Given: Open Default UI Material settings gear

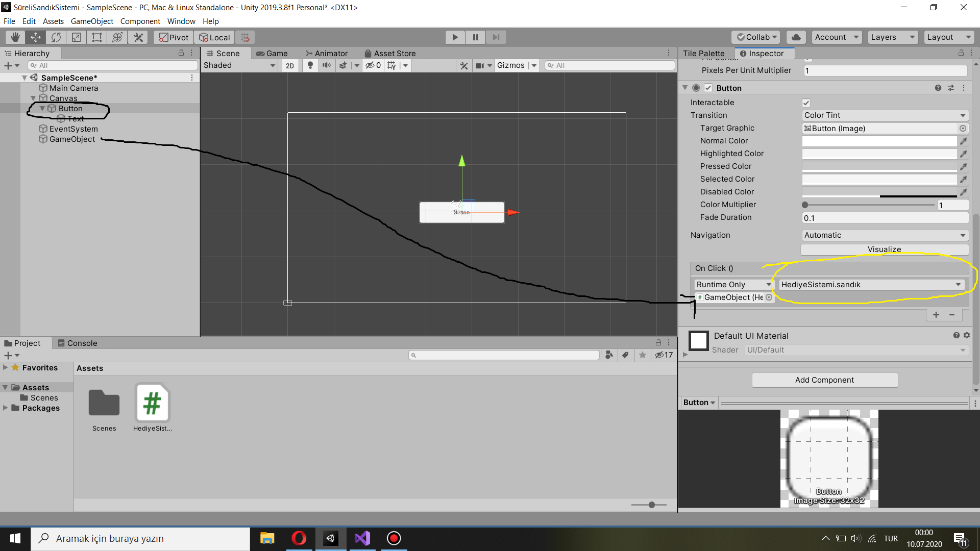Looking at the screenshot, I should pos(967,335).
